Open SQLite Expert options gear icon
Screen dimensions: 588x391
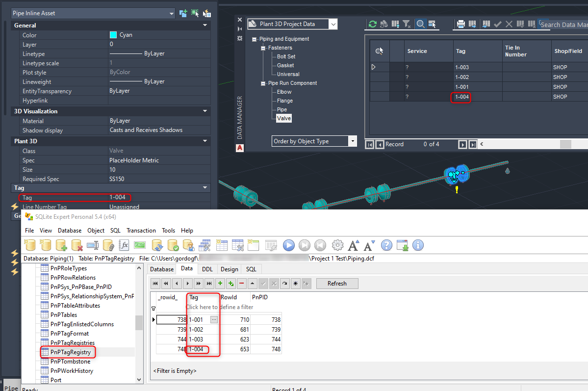click(336, 245)
